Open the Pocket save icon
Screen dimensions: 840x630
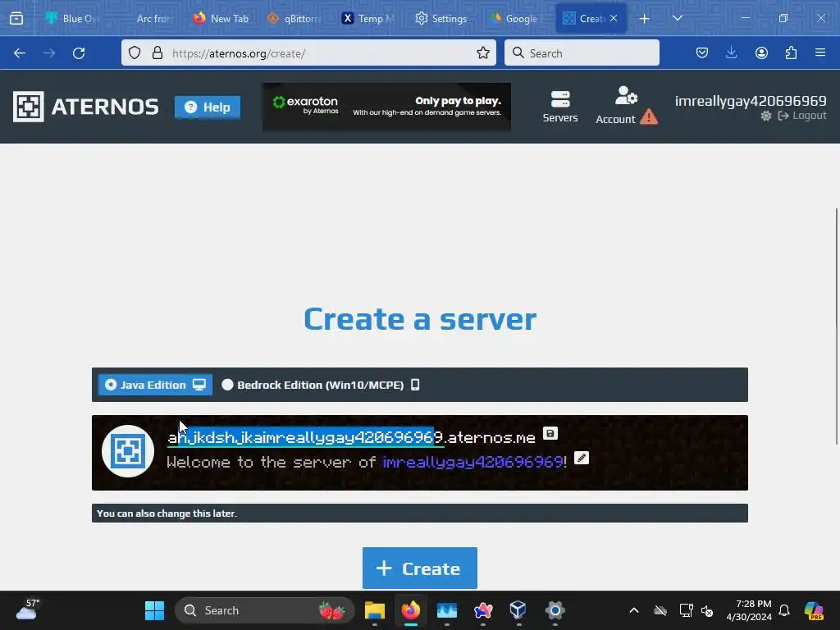coord(702,53)
